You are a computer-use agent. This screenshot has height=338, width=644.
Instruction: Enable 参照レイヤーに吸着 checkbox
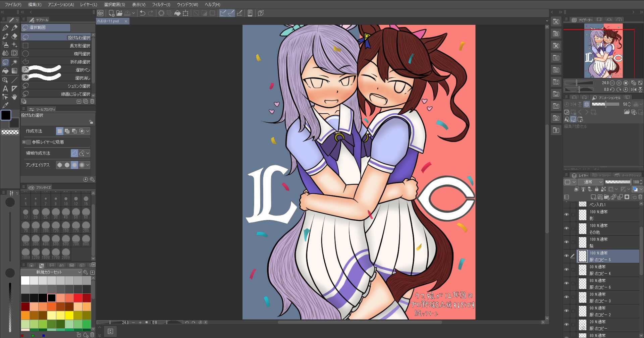pos(29,142)
